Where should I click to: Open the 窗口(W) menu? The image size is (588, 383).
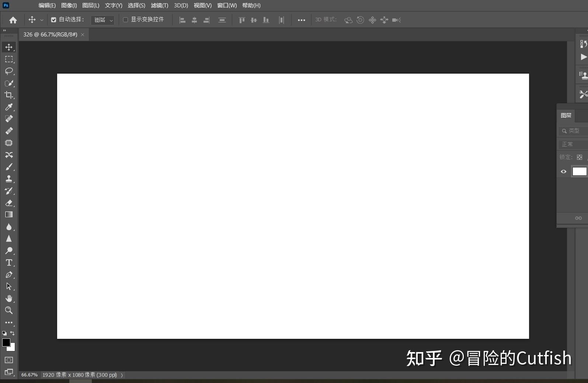click(227, 6)
